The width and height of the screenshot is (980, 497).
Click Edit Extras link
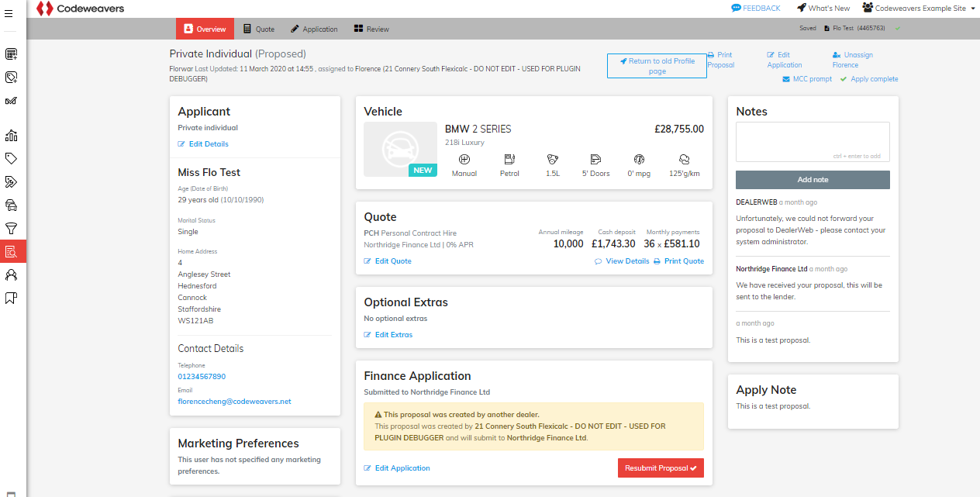coord(388,335)
